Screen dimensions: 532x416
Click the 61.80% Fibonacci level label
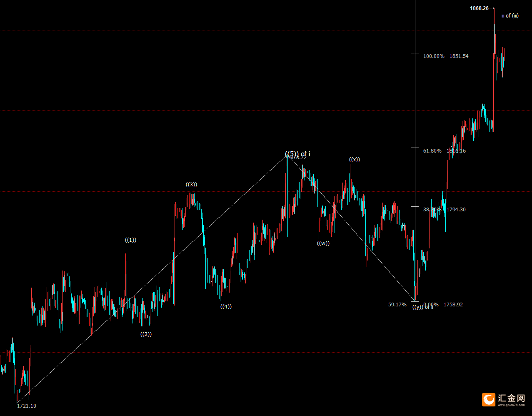click(432, 150)
